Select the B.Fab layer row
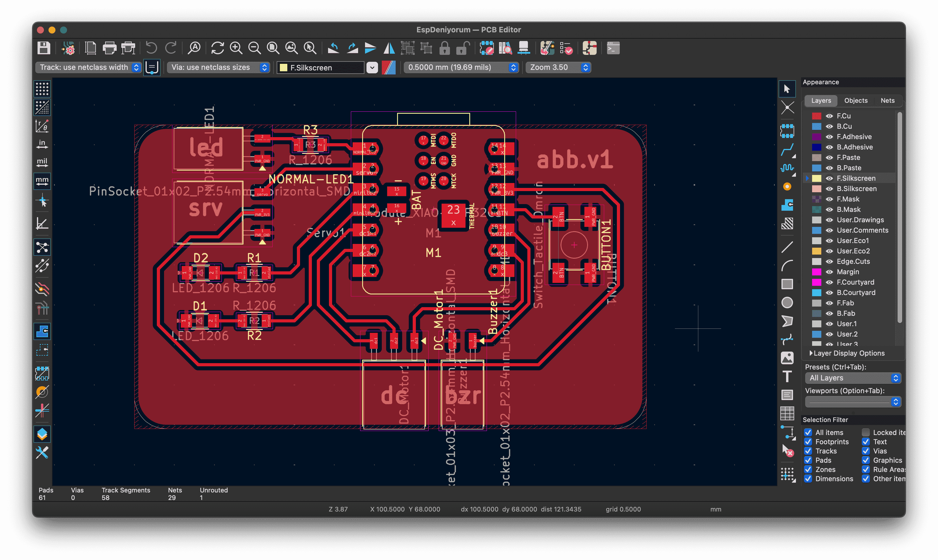 [849, 313]
